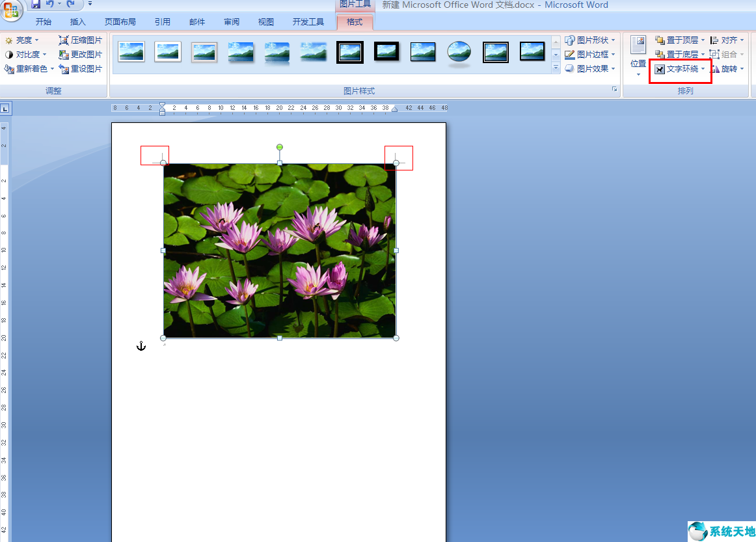The image size is (756, 542).
Task: Switch to the 视图 tab
Action: tap(265, 21)
